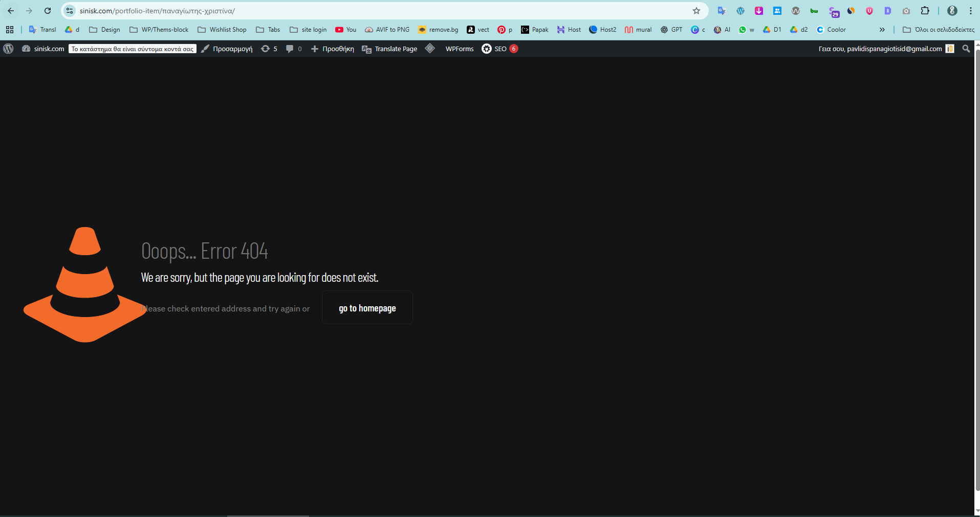Click the Google Translate extension icon

point(722,11)
